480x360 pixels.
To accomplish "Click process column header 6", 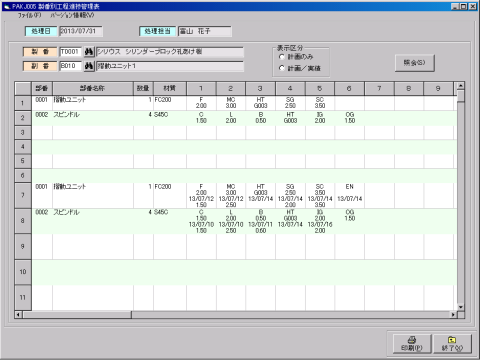I will [x=349, y=89].
